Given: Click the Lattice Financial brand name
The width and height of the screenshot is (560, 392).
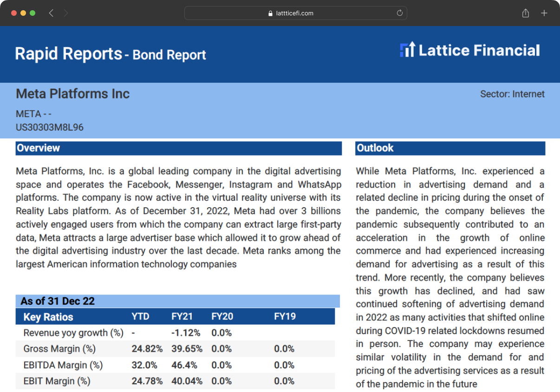Looking at the screenshot, I should (479, 50).
